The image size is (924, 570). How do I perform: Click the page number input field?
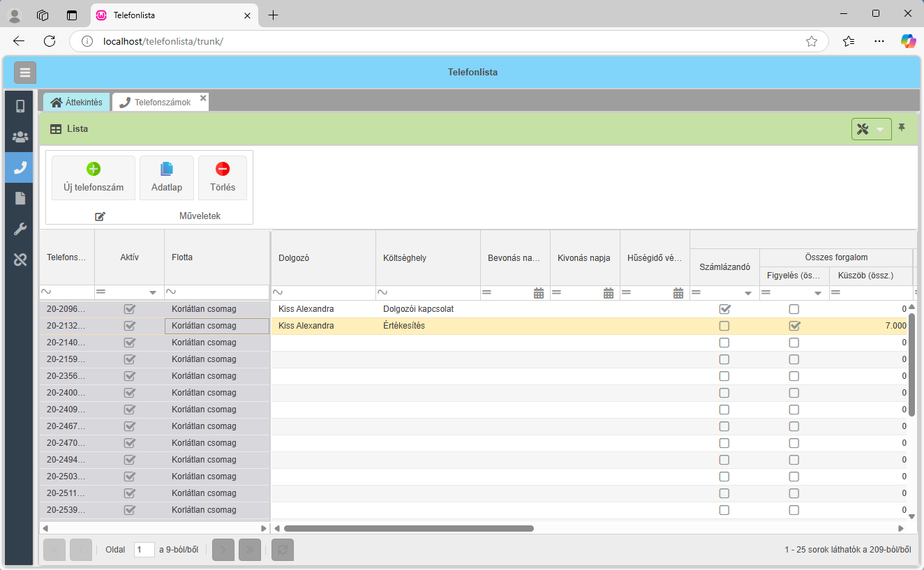click(x=144, y=550)
